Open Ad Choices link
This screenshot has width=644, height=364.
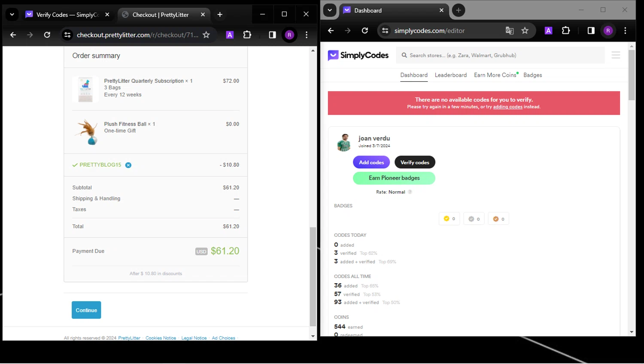coord(223,338)
